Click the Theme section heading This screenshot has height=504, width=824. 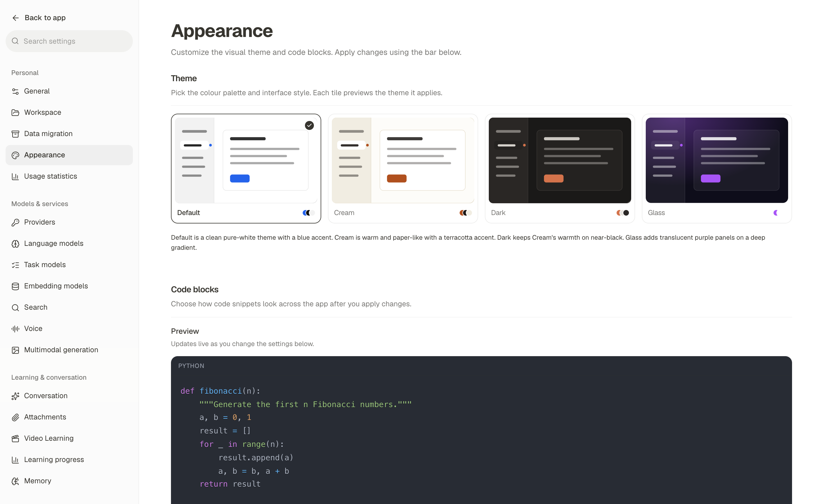184,78
